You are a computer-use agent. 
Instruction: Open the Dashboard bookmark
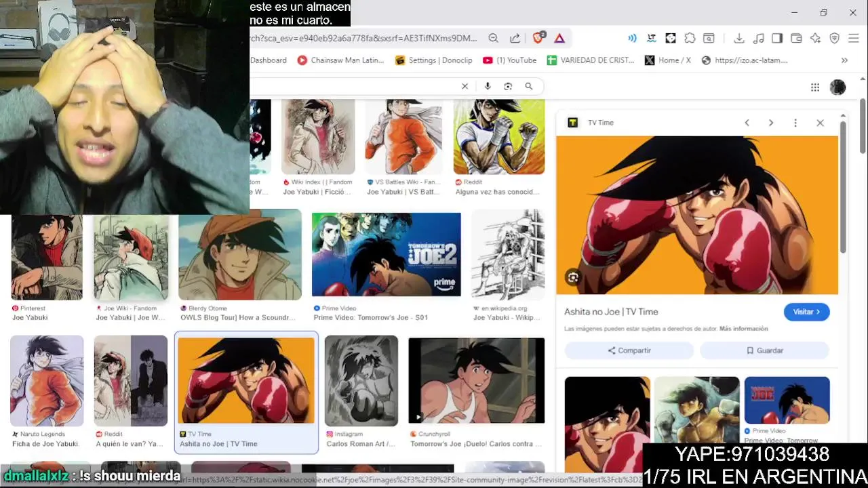[x=269, y=60]
